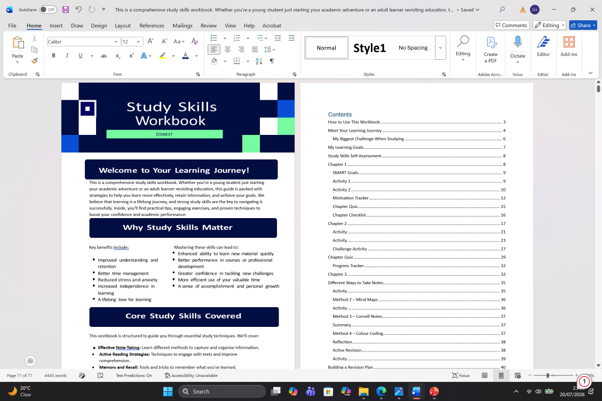Screen dimensions: 602x401
Task: Switch to the Insert tab
Action: 56,25
